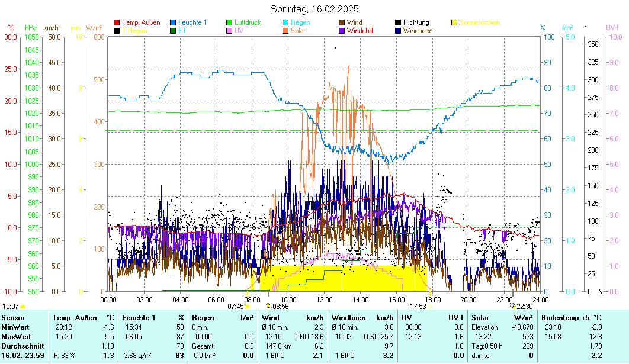Click the yellow Sonnenschein legend square
This screenshot has width=629, height=364.
pos(454,22)
